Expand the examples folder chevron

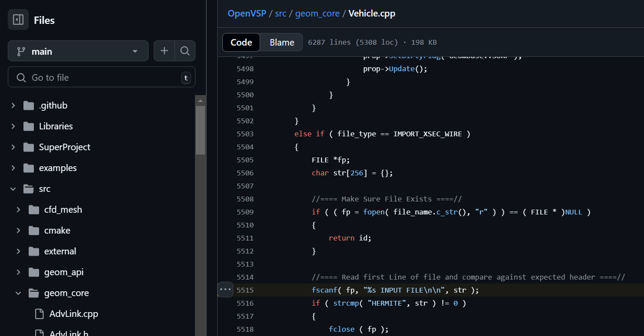tap(13, 168)
